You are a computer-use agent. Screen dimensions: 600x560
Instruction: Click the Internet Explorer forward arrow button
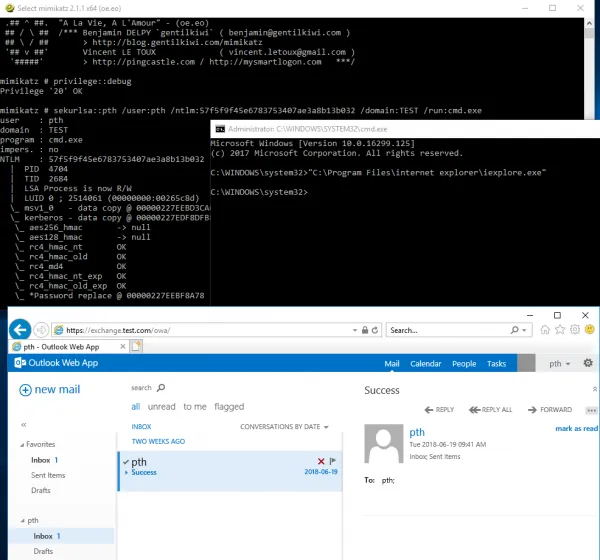click(x=41, y=330)
